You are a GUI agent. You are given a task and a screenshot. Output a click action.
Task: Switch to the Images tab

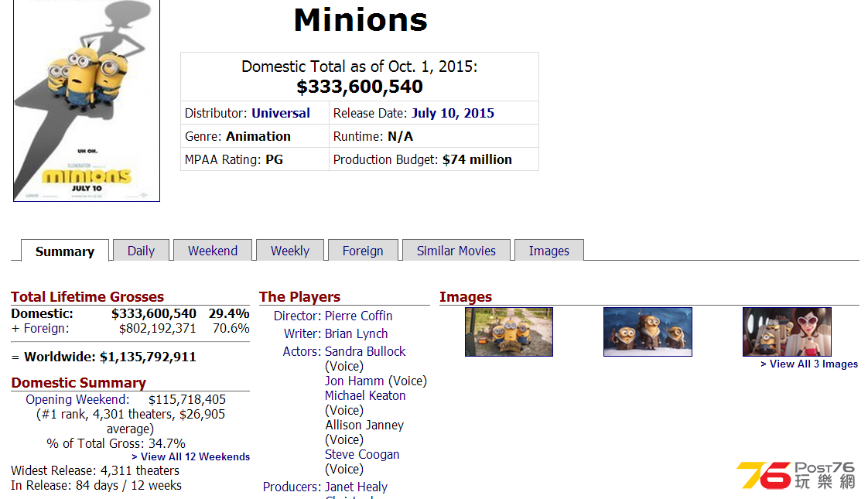click(548, 251)
